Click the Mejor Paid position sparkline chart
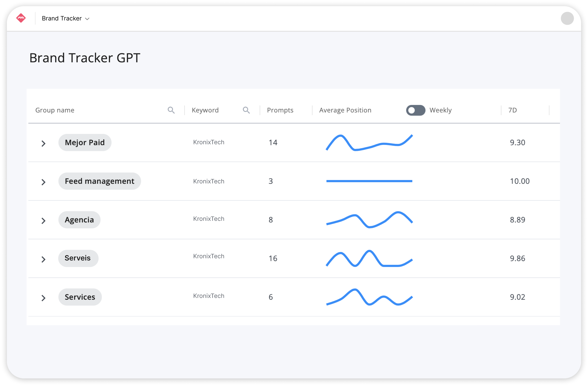The height and width of the screenshot is (386, 588). [x=369, y=143]
